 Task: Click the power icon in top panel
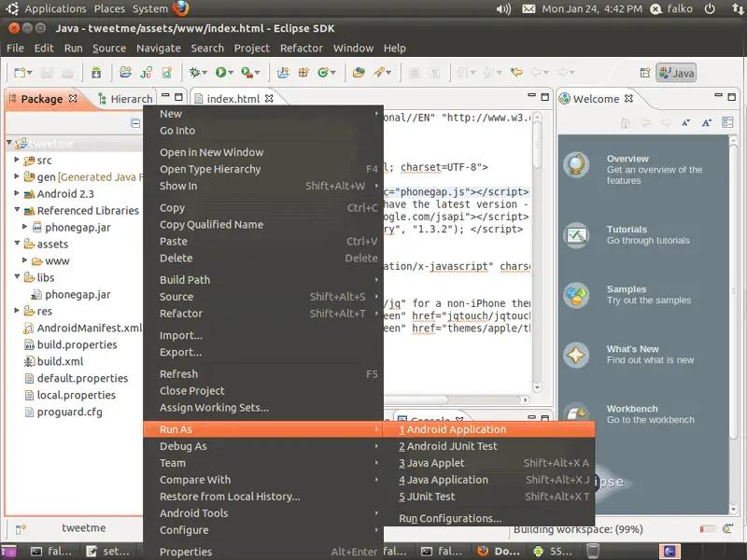coord(710,8)
